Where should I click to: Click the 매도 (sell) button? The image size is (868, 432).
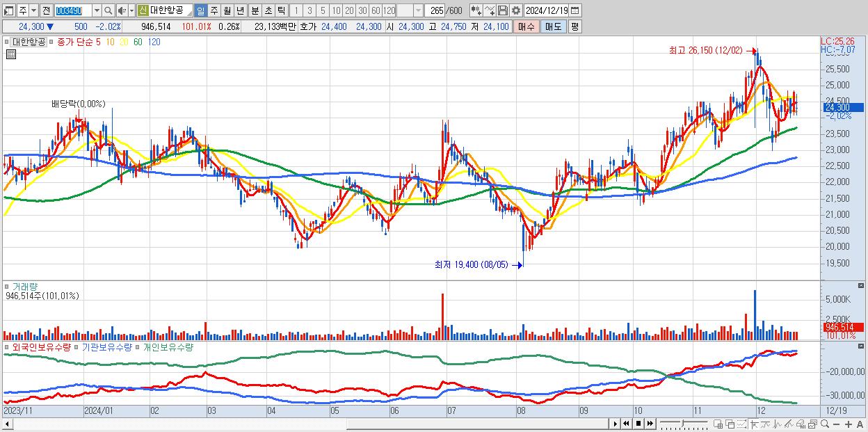(x=553, y=26)
